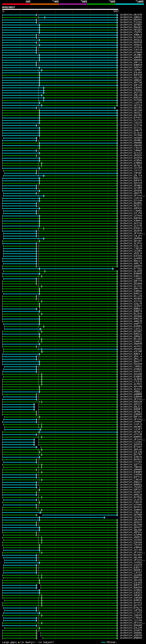Viewport: 146px width, 644px height.
Task: Click hit label UniRef100_C3KT87
Action: pyautogui.click(x=131, y=573)
